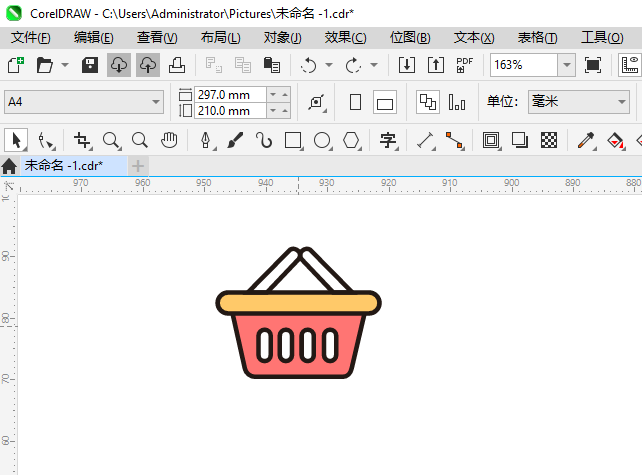Screen dimensions: 642x475
Task: Save the document with floppy icon
Action: [90, 65]
